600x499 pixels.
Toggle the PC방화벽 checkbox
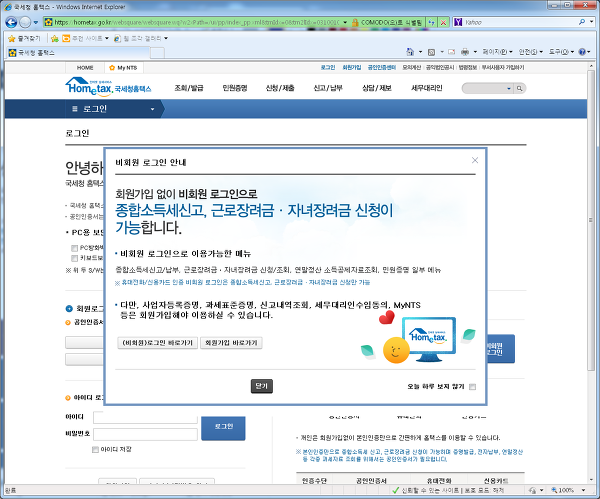pyautogui.click(x=74, y=248)
